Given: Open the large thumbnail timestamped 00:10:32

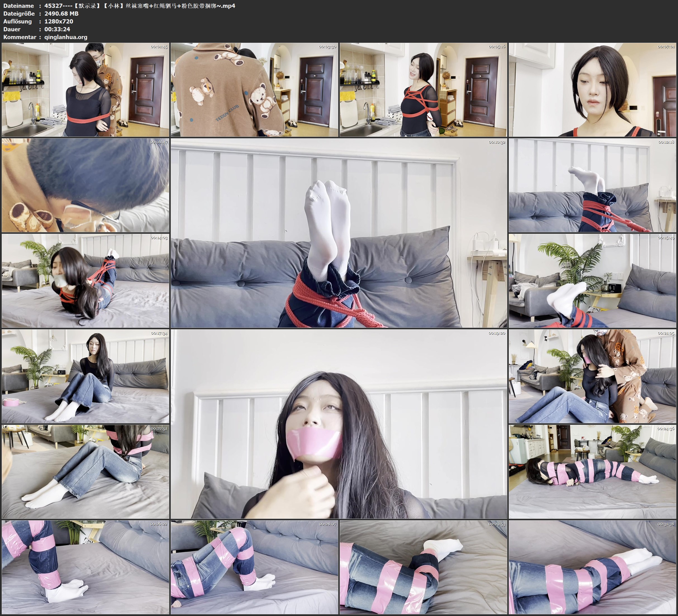Looking at the screenshot, I should (x=339, y=233).
